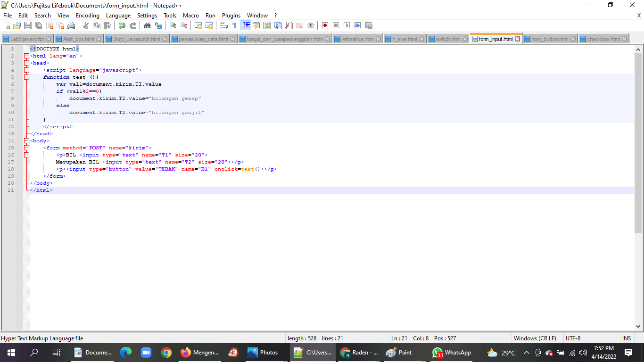The width and height of the screenshot is (644, 362).
Task: Collapse the form fold on line 15
Action: (26, 148)
